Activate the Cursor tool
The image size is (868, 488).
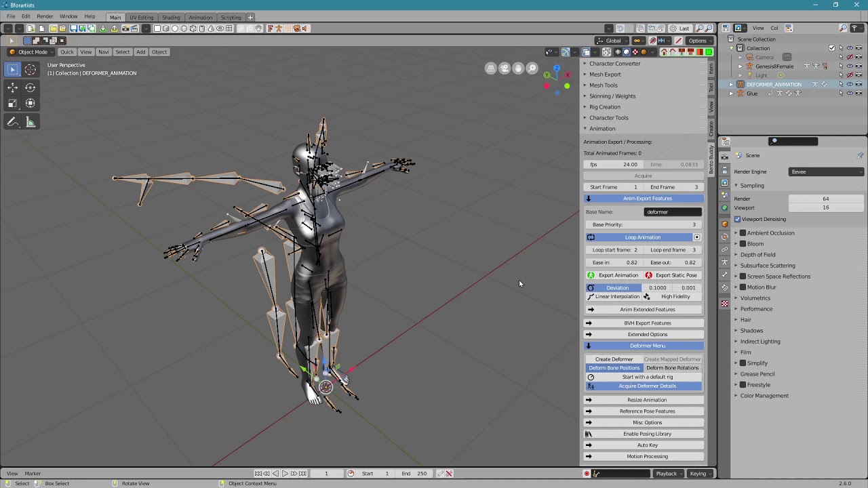click(31, 69)
